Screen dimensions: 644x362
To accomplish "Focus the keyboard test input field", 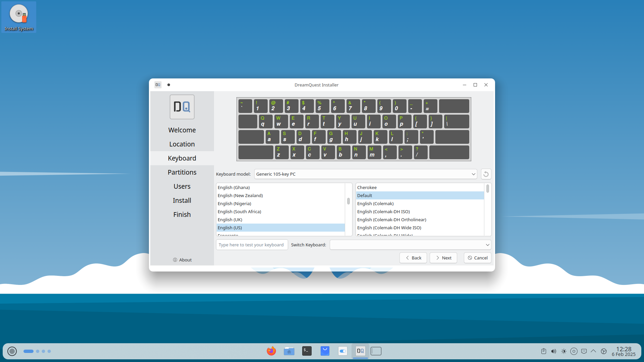I will [x=252, y=245].
